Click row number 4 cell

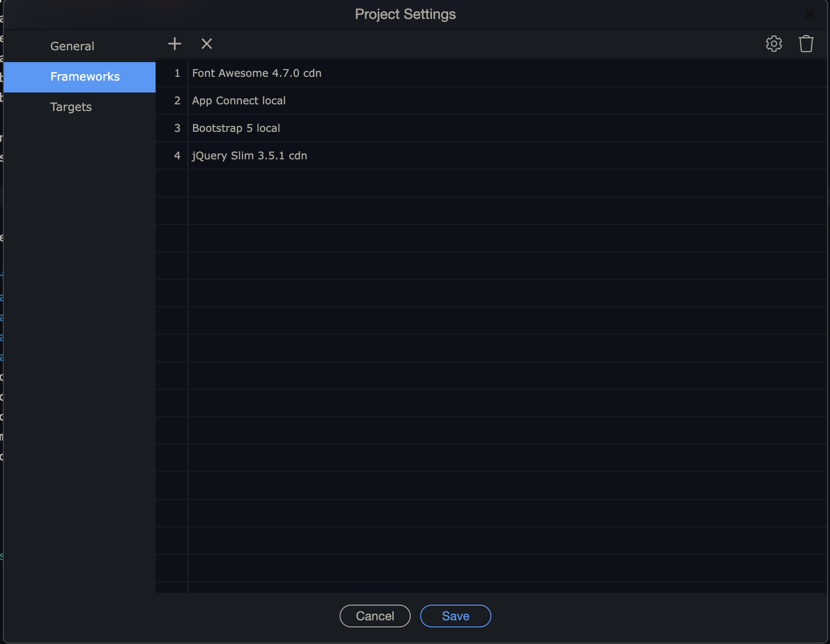(172, 156)
